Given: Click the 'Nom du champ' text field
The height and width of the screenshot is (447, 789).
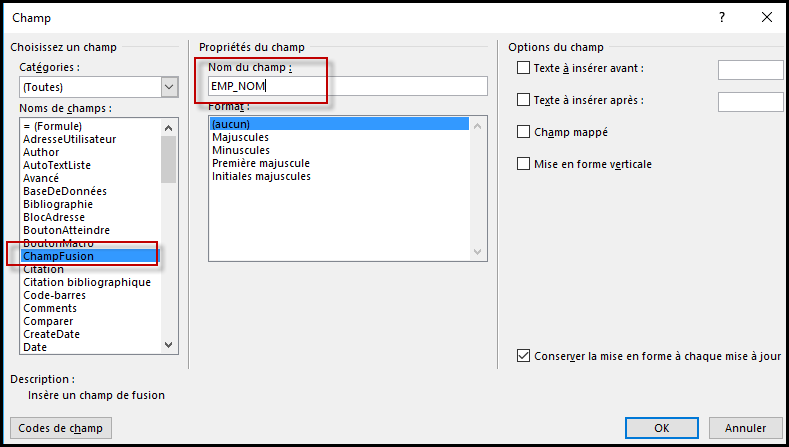Looking at the screenshot, I should [346, 86].
